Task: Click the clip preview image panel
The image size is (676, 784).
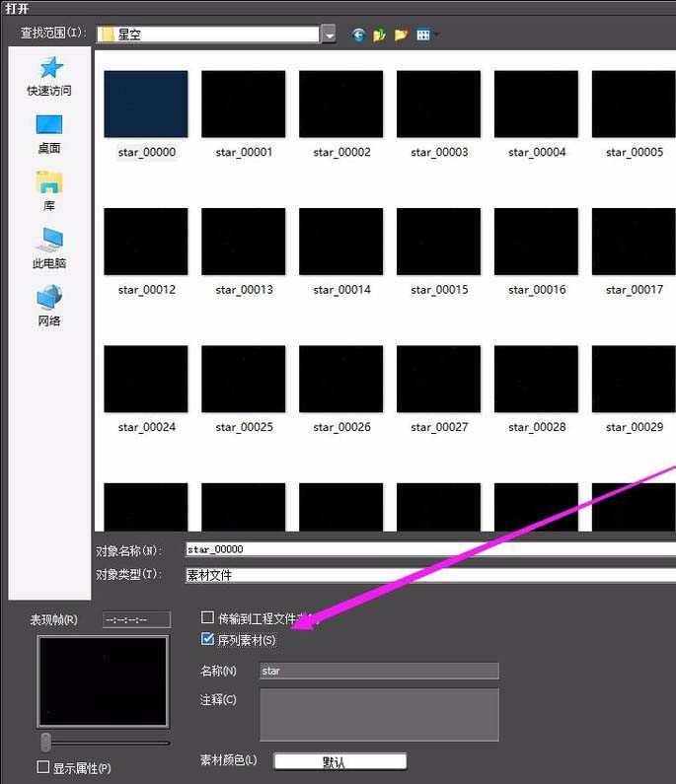Action: pyautogui.click(x=103, y=681)
